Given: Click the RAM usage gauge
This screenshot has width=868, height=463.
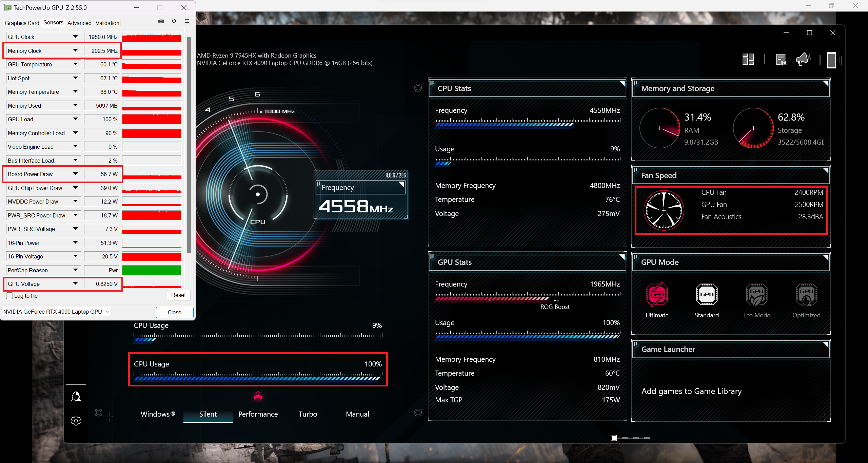Looking at the screenshot, I should pyautogui.click(x=659, y=128).
